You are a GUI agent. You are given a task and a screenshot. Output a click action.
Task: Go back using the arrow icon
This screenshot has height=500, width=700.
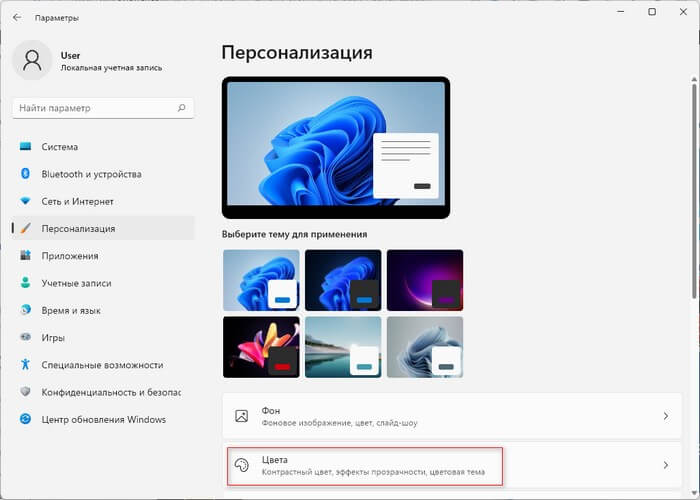coord(17,17)
